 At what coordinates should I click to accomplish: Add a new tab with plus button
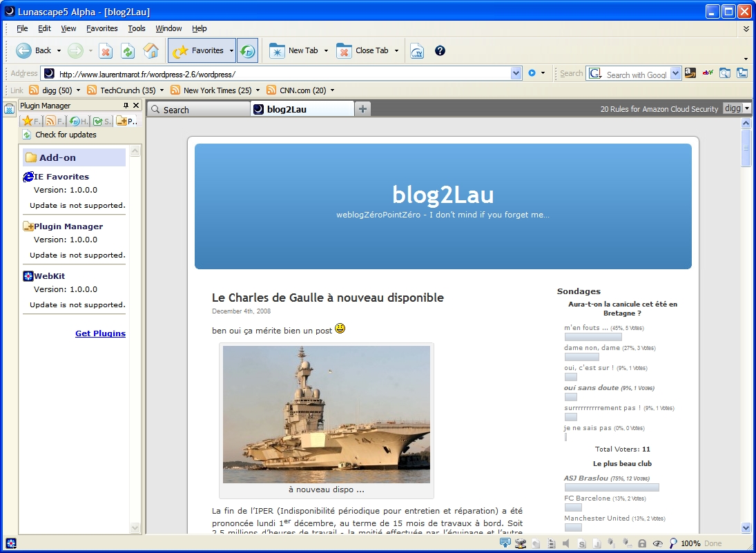pos(362,110)
